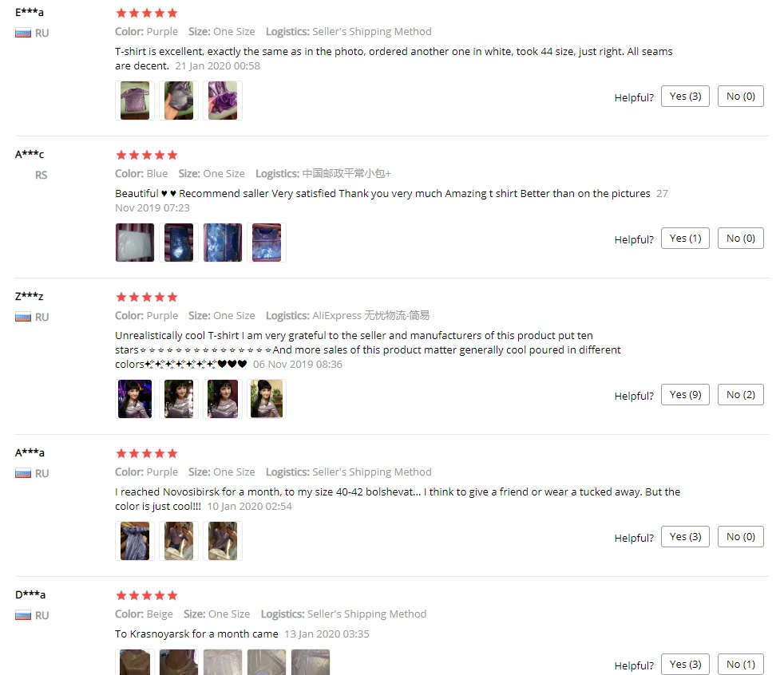Click No (0) on A***a's Novosibirsk review
The height and width of the screenshot is (675, 784).
tap(741, 537)
